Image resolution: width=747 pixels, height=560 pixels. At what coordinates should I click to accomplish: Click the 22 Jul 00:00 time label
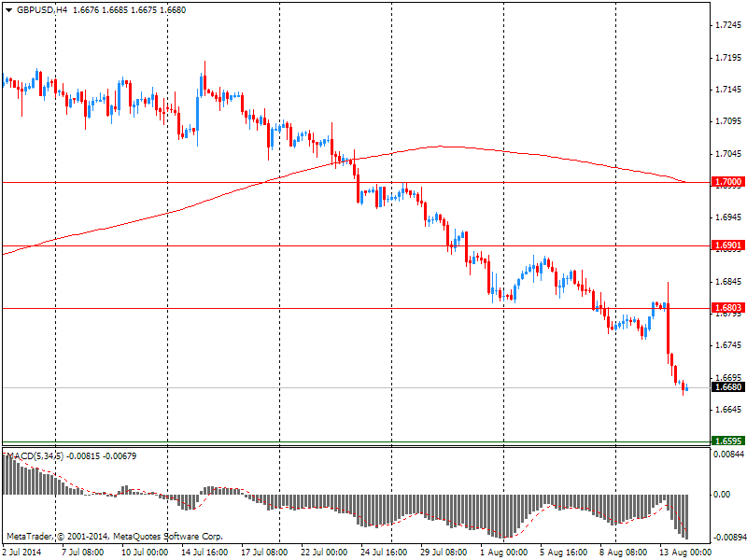click(324, 553)
